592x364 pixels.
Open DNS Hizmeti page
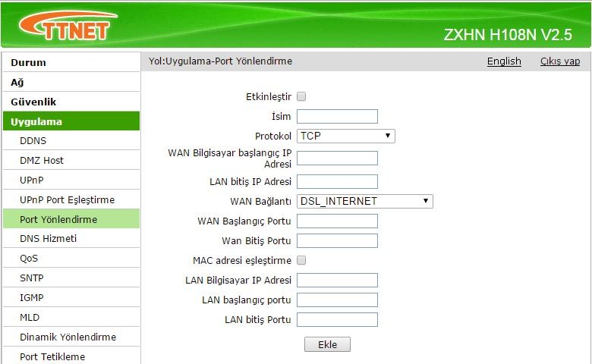coord(71,238)
